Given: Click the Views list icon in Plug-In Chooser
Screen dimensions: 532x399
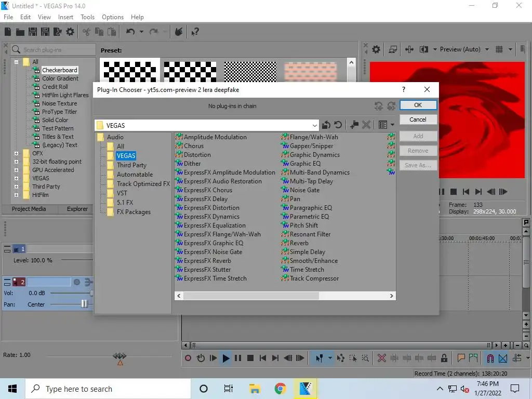Looking at the screenshot, I should [383, 125].
